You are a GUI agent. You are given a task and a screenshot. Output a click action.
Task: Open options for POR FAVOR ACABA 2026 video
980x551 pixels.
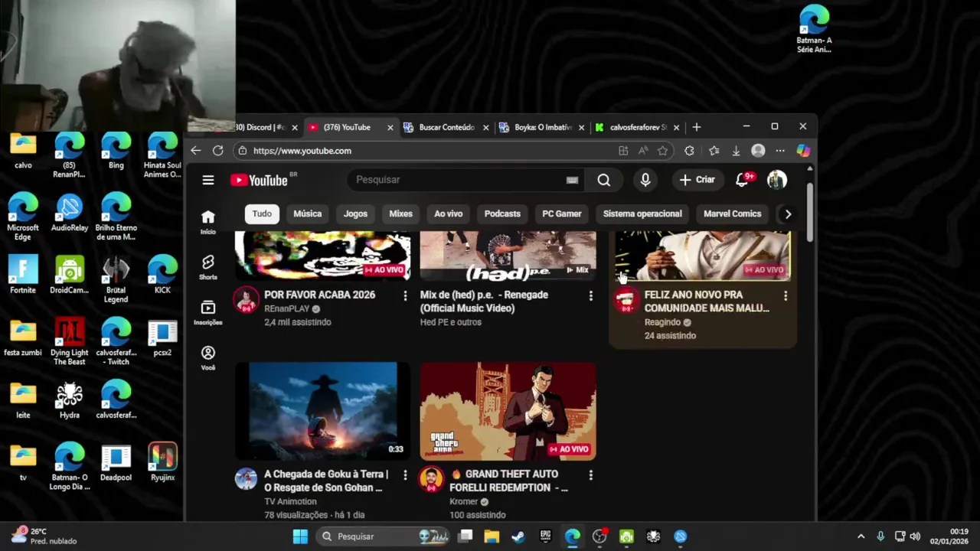click(405, 295)
